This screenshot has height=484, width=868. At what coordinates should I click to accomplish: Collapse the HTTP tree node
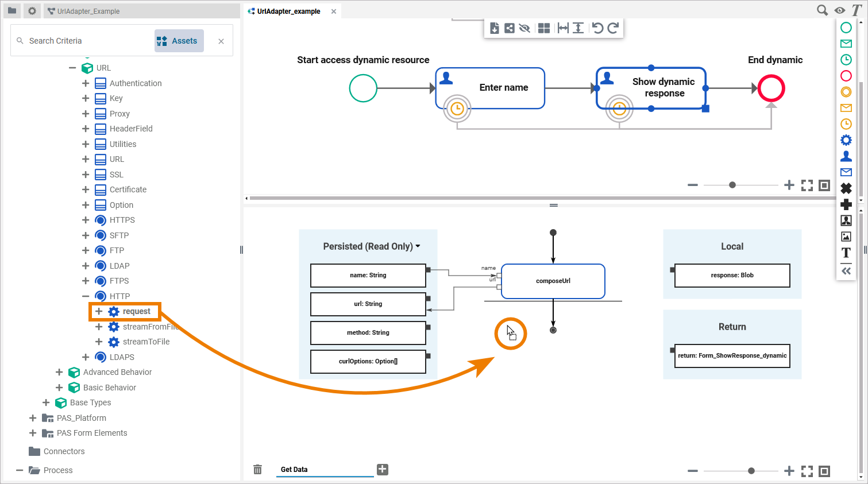click(86, 296)
